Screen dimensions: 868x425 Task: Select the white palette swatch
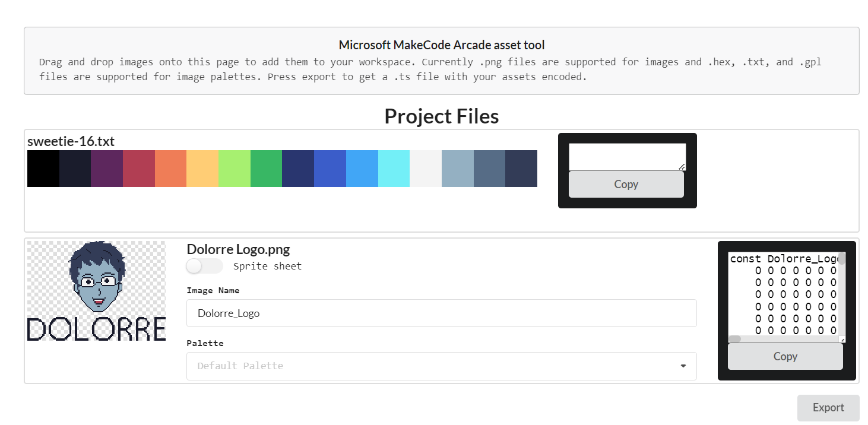click(x=425, y=169)
